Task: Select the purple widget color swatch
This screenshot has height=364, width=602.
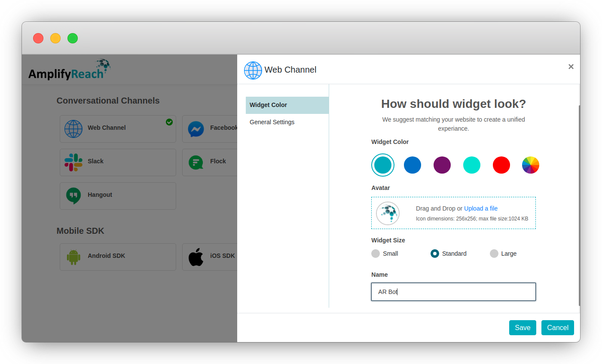Action: pyautogui.click(x=442, y=165)
